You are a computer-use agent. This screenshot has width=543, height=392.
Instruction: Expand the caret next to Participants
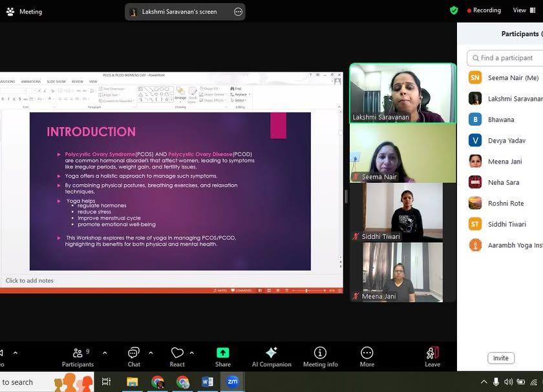[x=105, y=353]
